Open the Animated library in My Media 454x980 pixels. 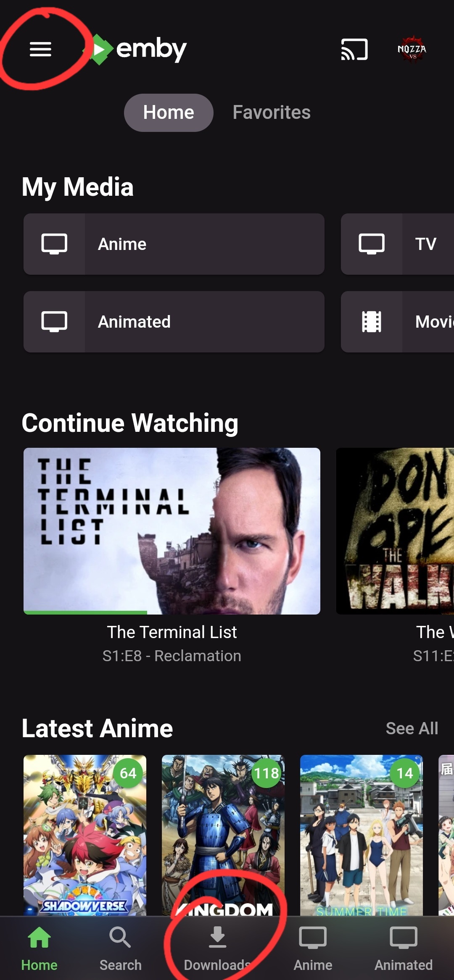174,322
